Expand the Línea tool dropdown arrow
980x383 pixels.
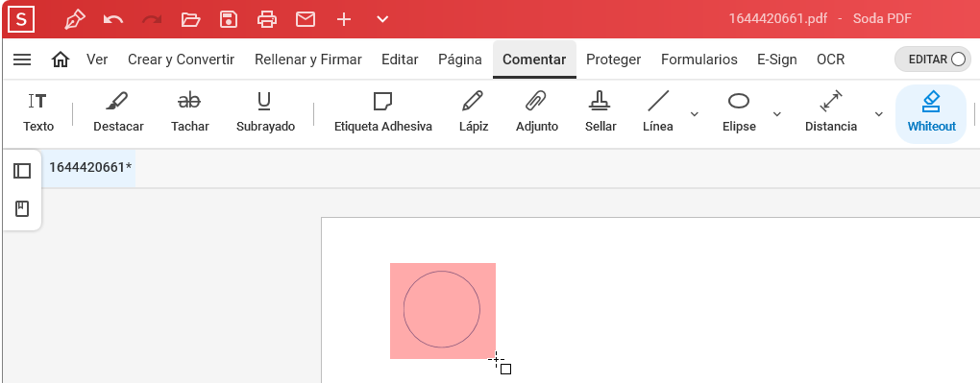[694, 113]
